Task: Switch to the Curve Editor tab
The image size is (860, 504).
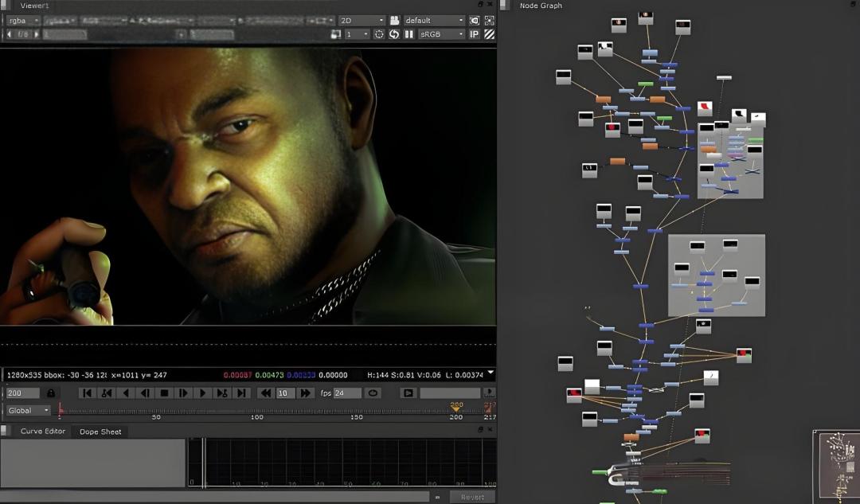Action: pos(43,431)
